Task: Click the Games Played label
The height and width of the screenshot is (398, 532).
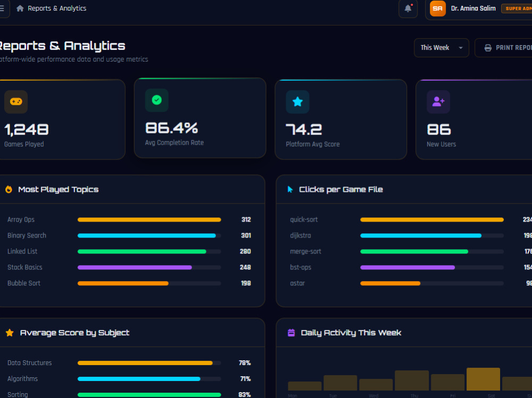Action: click(x=24, y=145)
